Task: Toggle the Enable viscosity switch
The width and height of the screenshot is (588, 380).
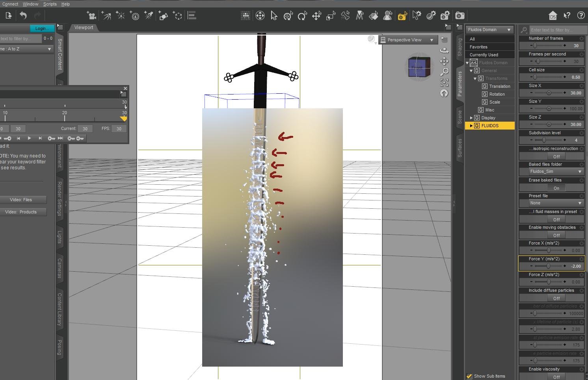Action: click(556, 377)
